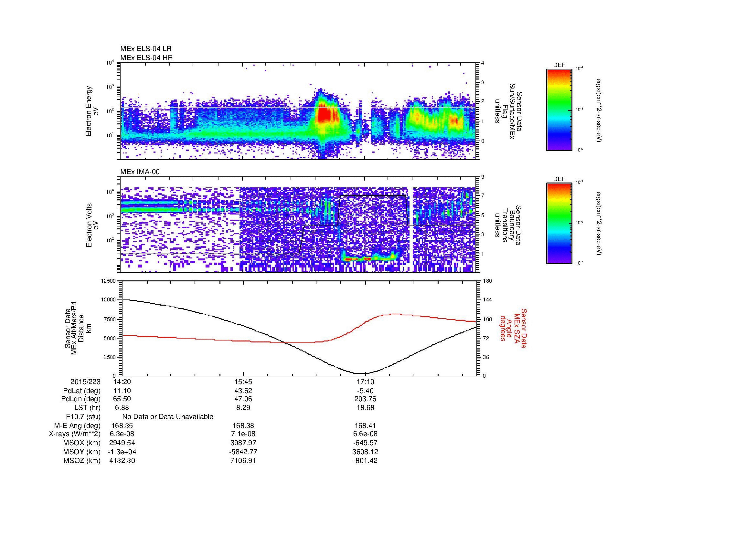This screenshot has height=534, width=756.
Task: Click the 14:20 time tick label
Action: point(122,382)
